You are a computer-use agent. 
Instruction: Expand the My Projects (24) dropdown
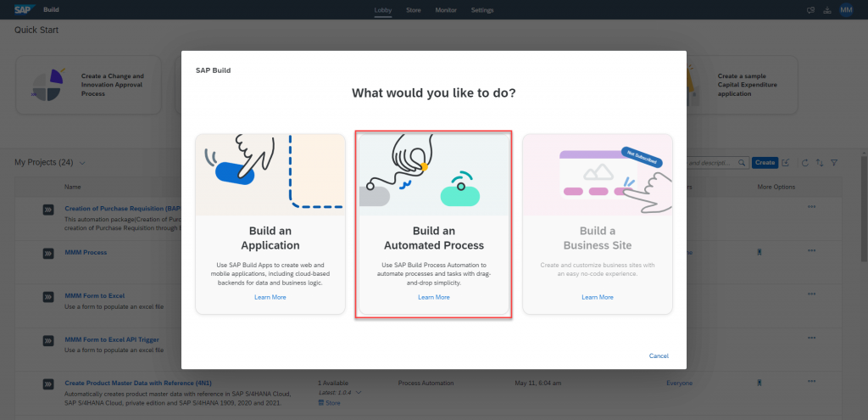[x=82, y=163]
